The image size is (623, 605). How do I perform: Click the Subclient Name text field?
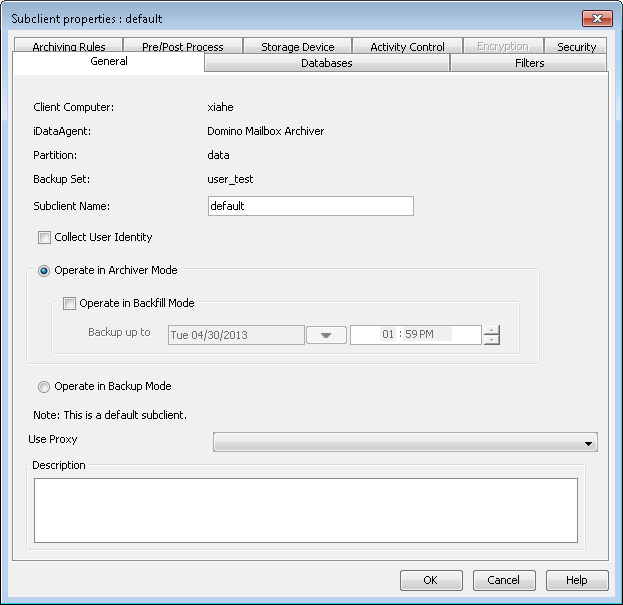click(309, 206)
